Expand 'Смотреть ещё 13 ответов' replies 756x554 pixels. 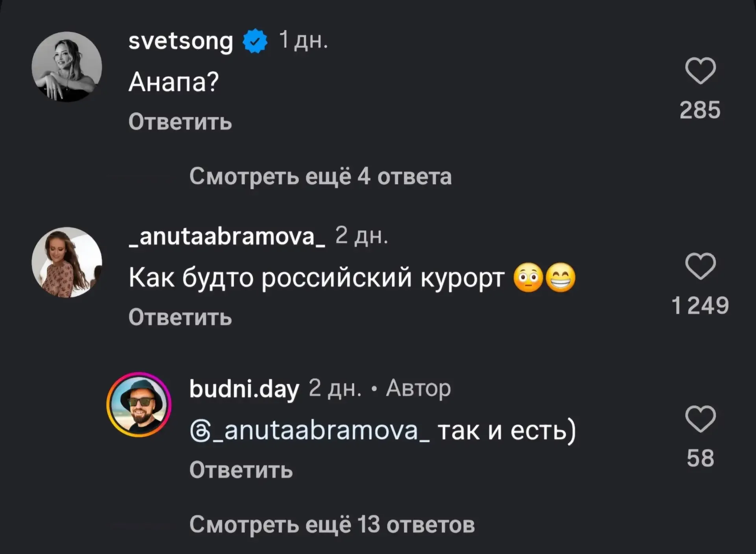click(332, 524)
